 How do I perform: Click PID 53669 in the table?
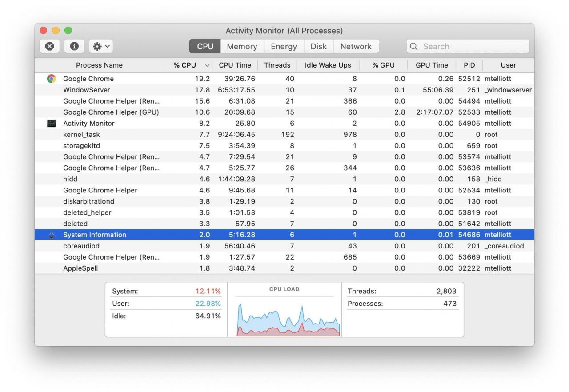pyautogui.click(x=469, y=257)
